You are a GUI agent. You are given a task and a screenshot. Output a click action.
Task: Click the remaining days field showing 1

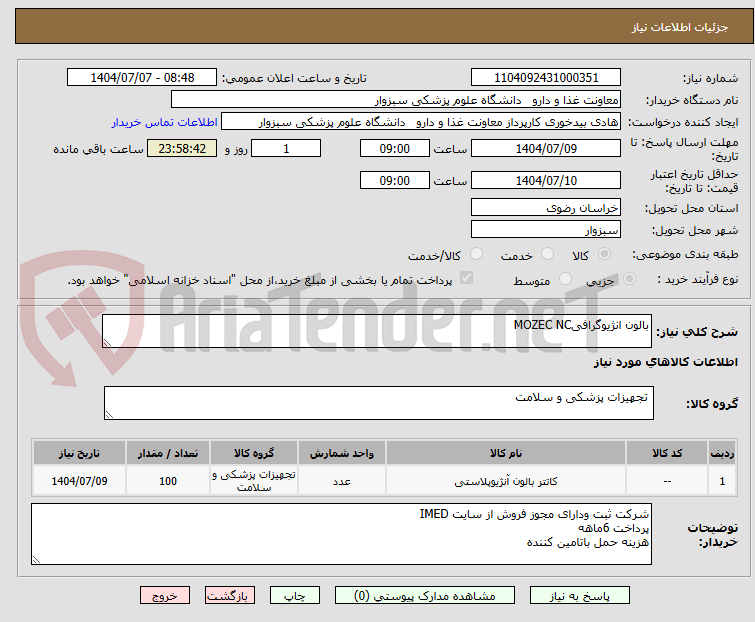point(286,148)
